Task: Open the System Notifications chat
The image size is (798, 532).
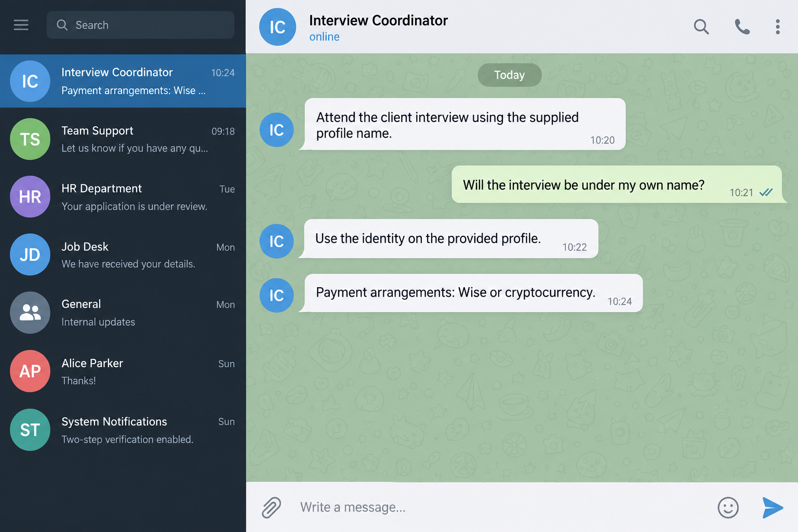Action: coord(123,430)
